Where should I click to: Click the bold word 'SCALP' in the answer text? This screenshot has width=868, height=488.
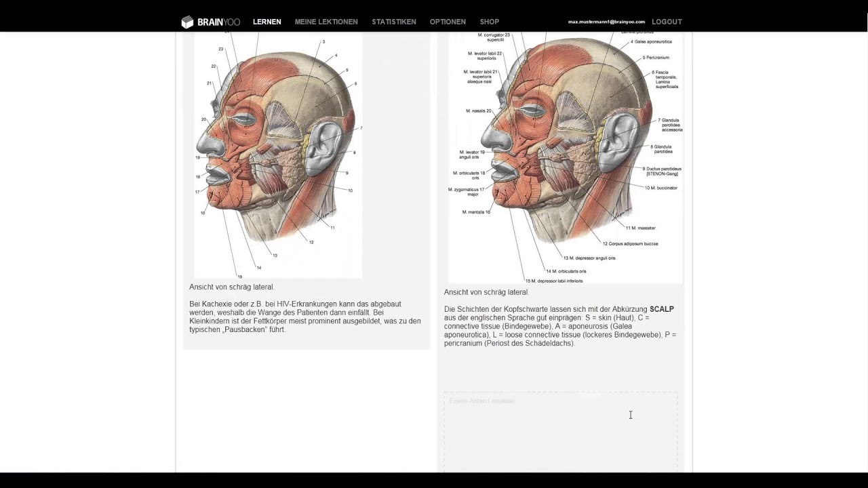pos(662,309)
